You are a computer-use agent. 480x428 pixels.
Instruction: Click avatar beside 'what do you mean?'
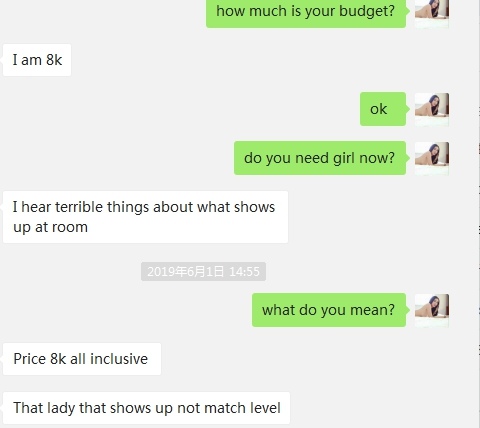[432, 310]
